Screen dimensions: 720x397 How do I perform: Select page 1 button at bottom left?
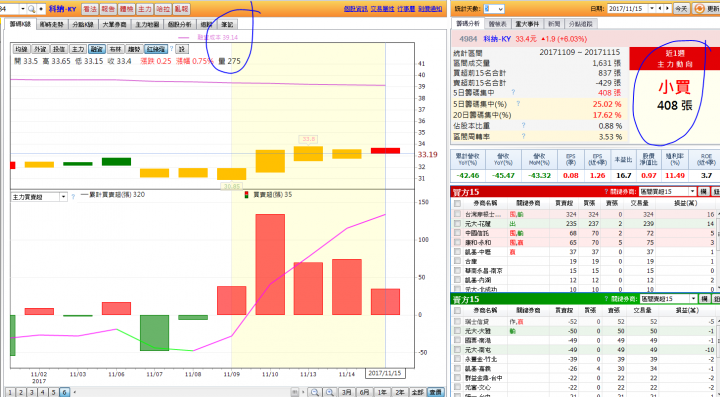click(x=10, y=392)
